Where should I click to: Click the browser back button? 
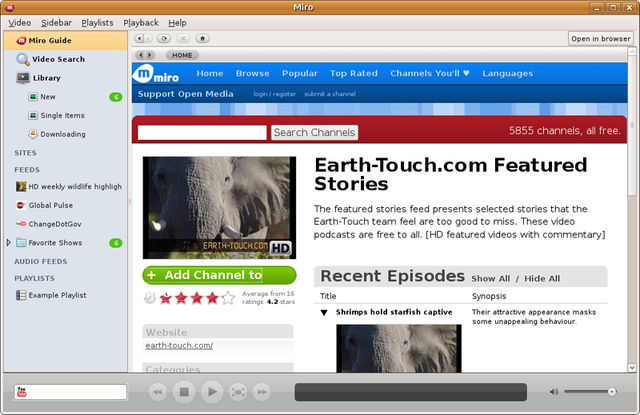pos(139,38)
